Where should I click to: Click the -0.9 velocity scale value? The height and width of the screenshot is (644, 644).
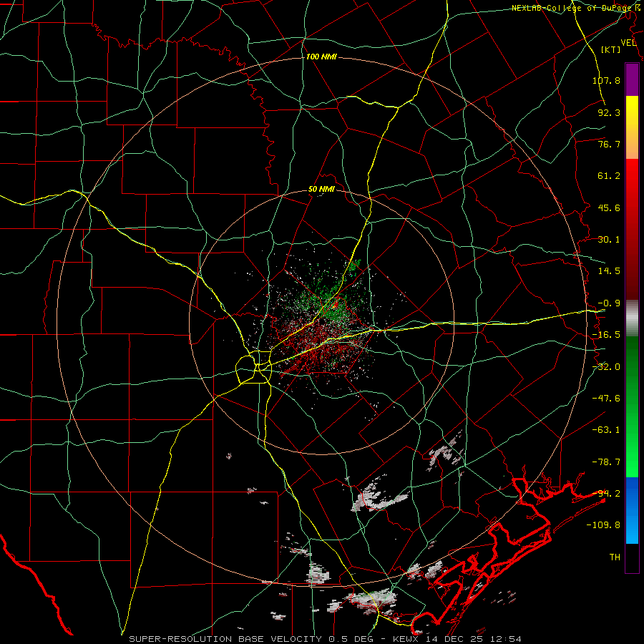tap(609, 303)
